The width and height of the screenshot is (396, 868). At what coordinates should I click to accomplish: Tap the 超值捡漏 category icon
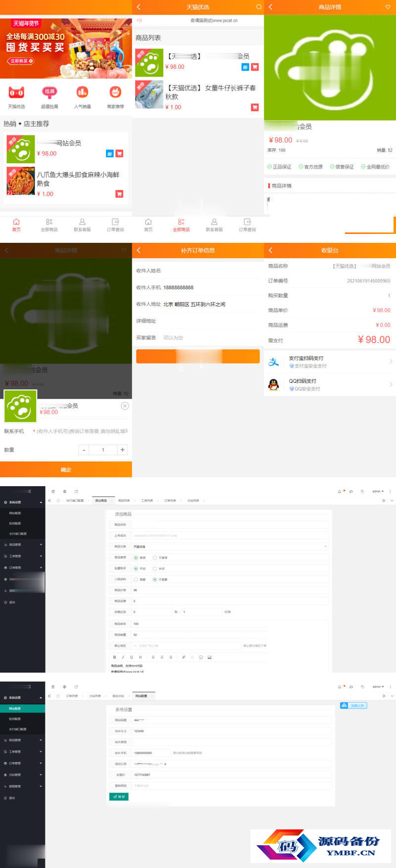(49, 92)
